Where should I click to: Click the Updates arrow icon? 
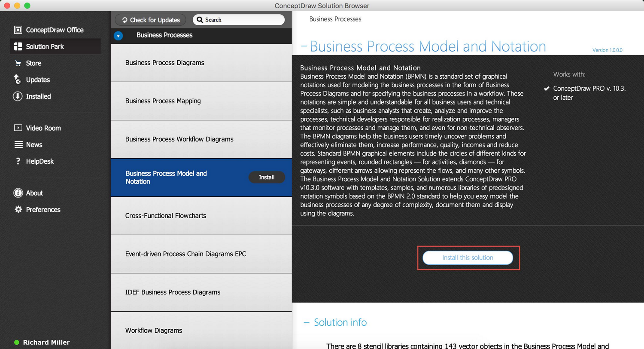(x=18, y=80)
